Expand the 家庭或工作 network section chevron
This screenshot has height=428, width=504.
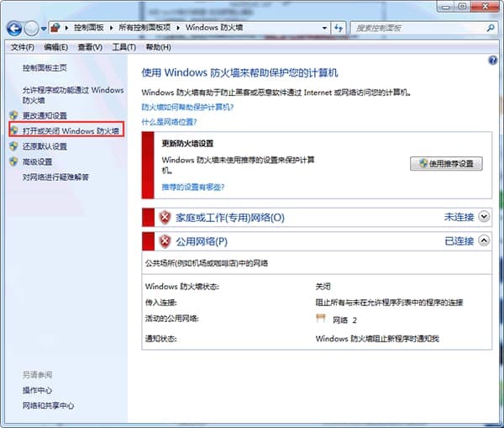(x=484, y=217)
